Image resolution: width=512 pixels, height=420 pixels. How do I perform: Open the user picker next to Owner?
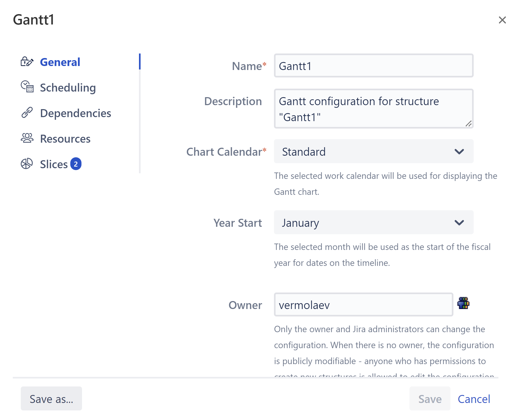tap(463, 303)
